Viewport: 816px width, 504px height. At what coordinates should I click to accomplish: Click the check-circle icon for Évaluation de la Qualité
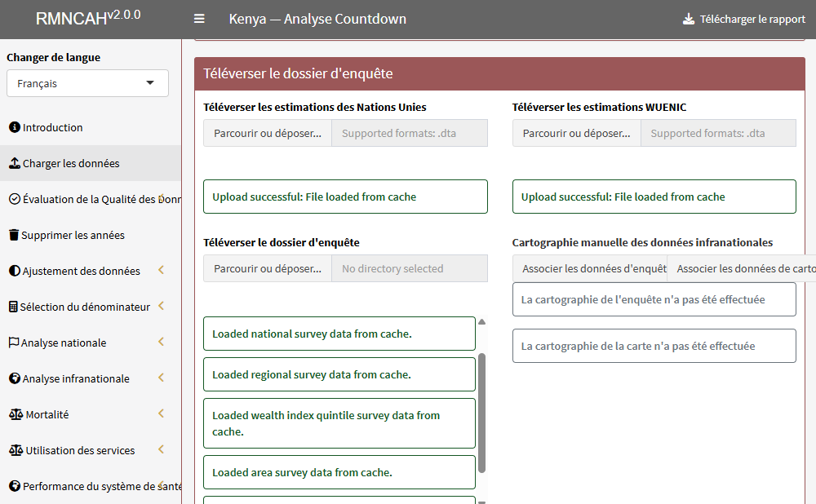click(15, 199)
